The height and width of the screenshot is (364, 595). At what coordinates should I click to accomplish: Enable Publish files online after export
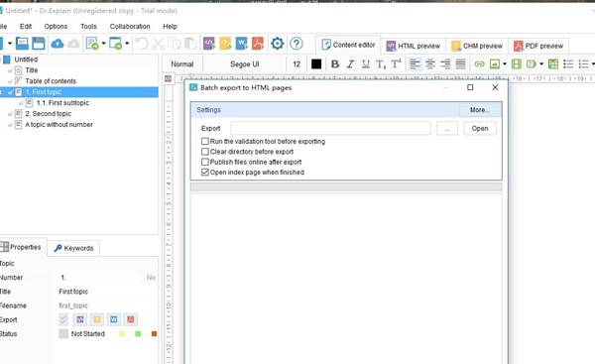[x=205, y=162]
